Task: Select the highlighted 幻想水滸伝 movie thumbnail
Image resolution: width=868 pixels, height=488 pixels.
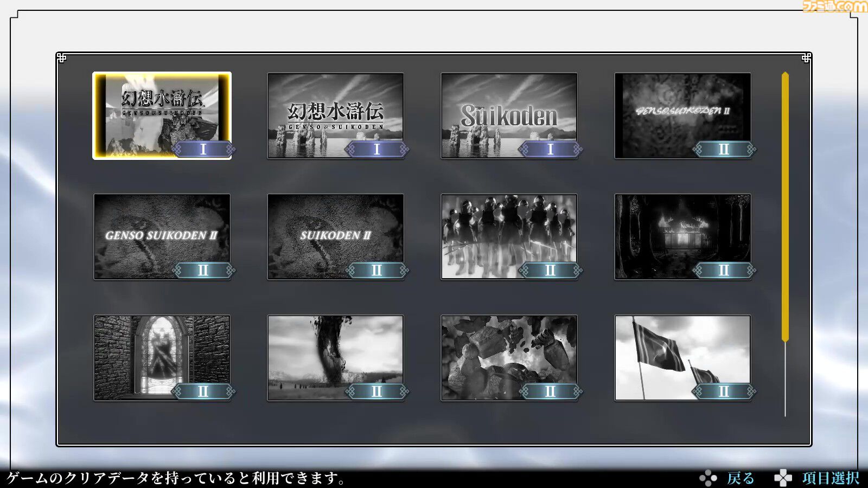Action: [162, 115]
